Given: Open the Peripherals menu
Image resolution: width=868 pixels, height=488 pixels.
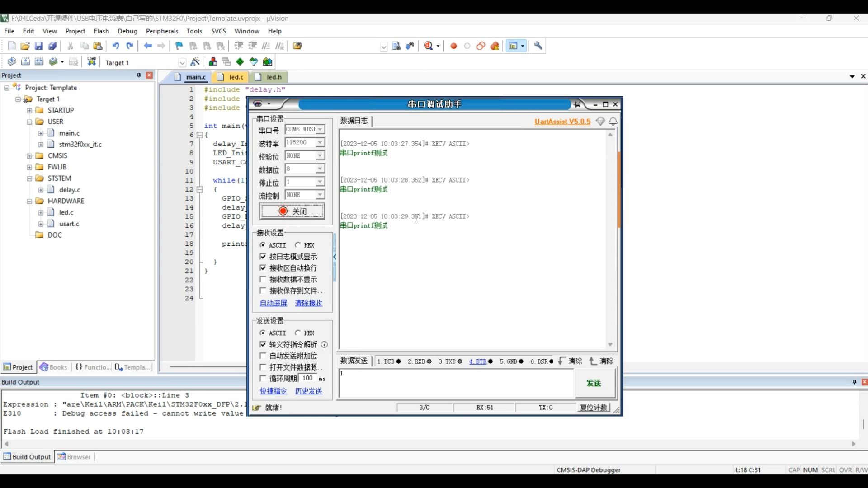Looking at the screenshot, I should 162,31.
